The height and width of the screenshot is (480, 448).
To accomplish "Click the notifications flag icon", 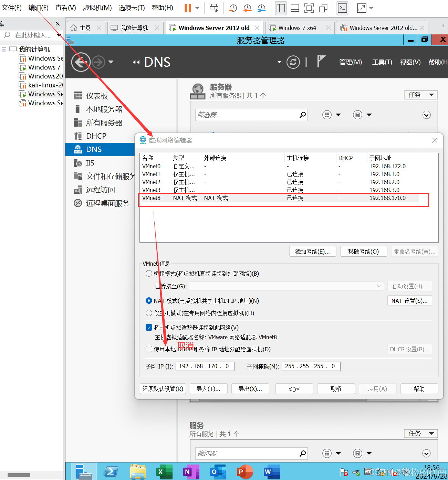I will (321, 61).
